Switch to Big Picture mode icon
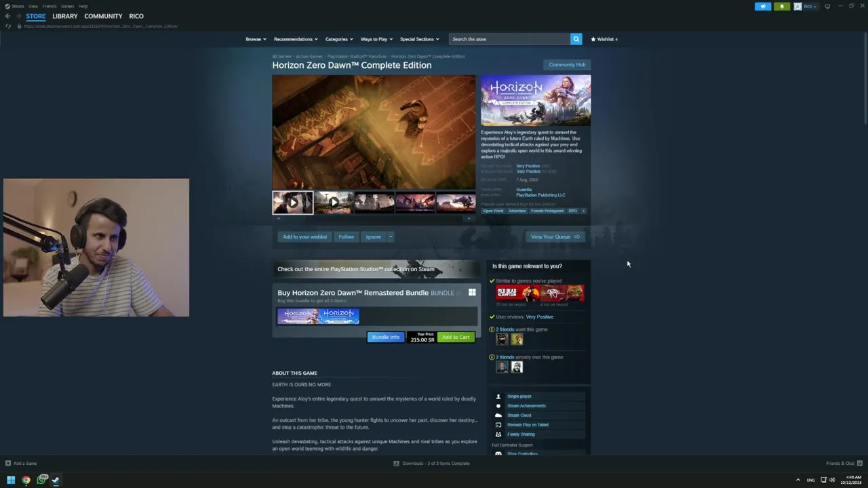Screen dimensions: 868x488 click(x=827, y=6)
